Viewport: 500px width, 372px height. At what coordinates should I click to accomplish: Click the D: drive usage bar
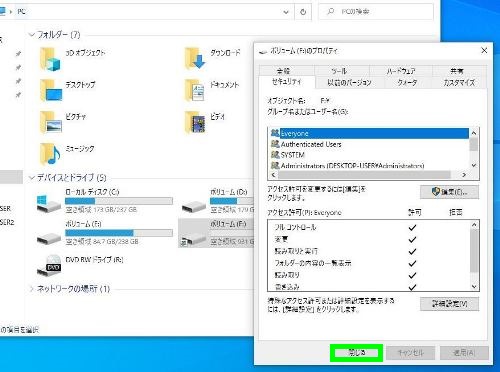click(232, 201)
